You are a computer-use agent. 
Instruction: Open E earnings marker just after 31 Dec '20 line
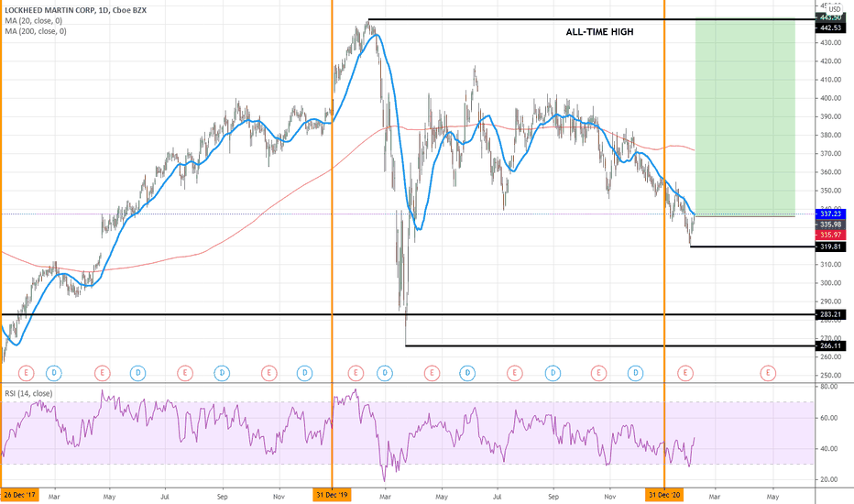685,373
